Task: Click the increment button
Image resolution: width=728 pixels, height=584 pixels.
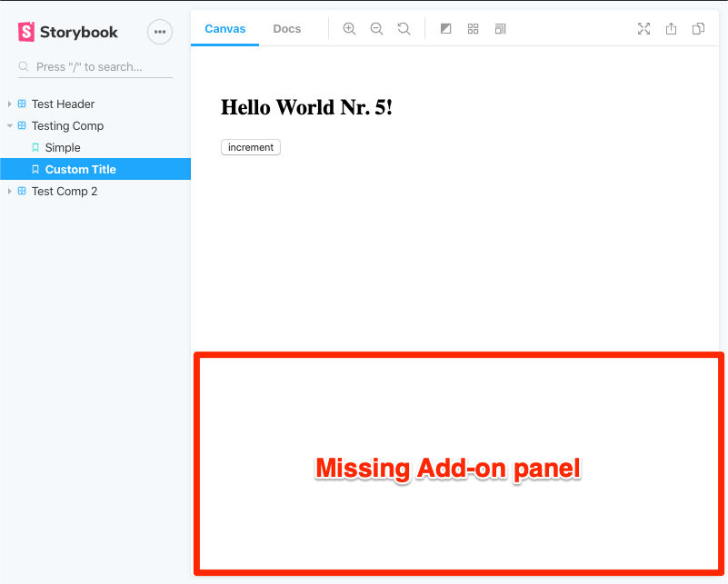Action: pos(250,146)
